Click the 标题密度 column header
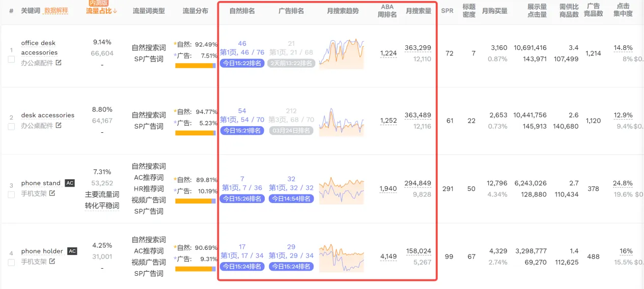The height and width of the screenshot is (289, 644). click(469, 11)
